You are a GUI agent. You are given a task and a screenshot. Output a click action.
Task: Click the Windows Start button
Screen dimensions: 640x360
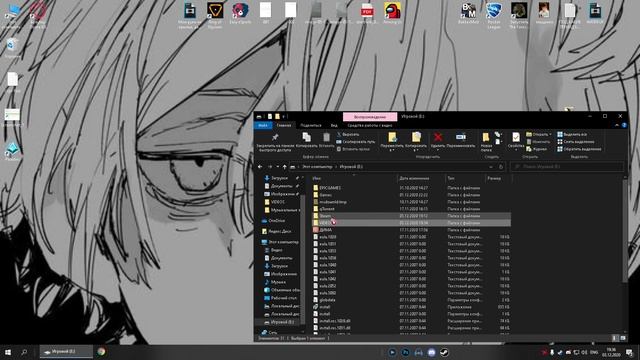click(8, 352)
